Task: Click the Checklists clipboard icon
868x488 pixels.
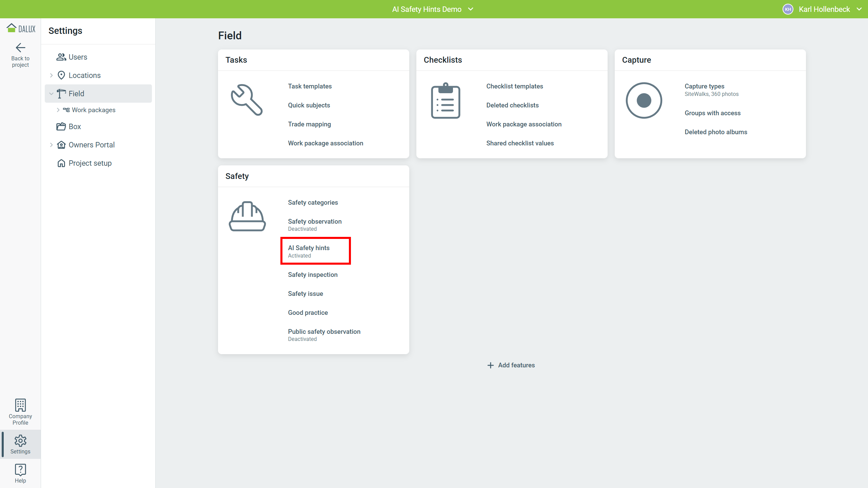Action: click(x=446, y=101)
